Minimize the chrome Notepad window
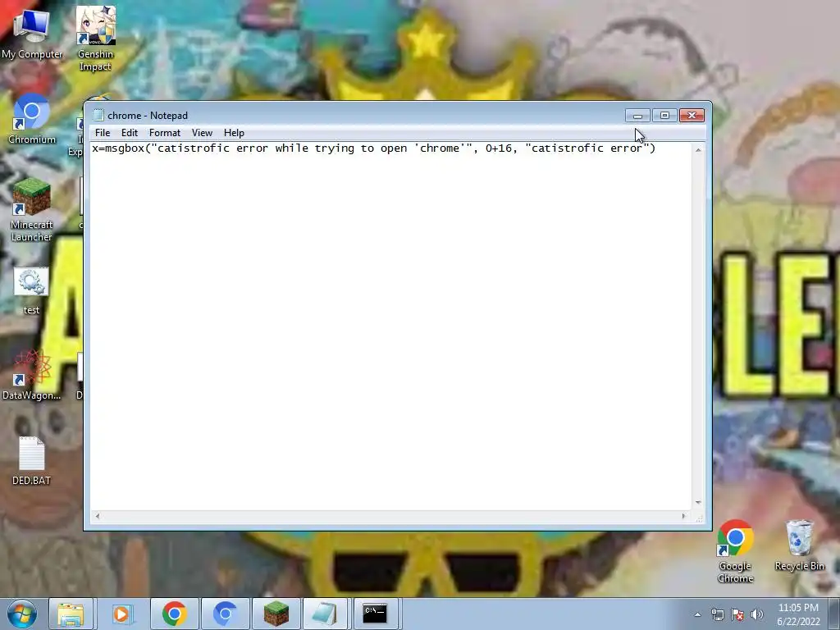This screenshot has height=630, width=840. [x=637, y=115]
